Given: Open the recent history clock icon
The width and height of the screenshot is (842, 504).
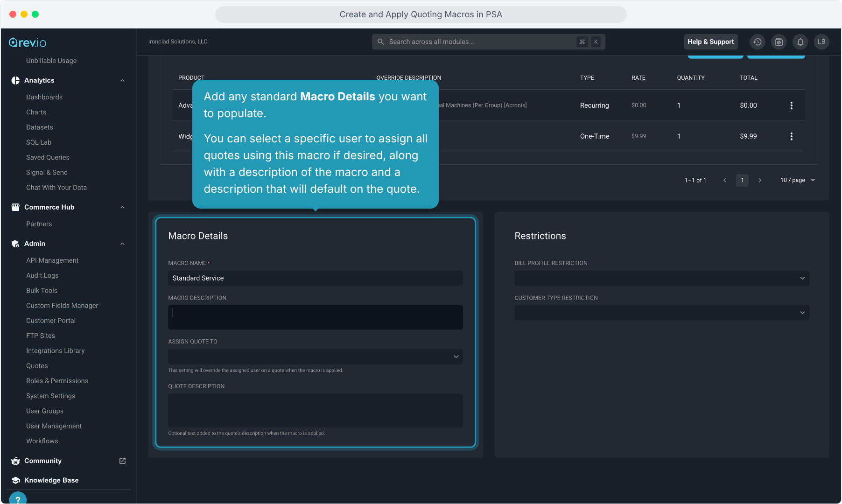Looking at the screenshot, I should click(x=757, y=42).
